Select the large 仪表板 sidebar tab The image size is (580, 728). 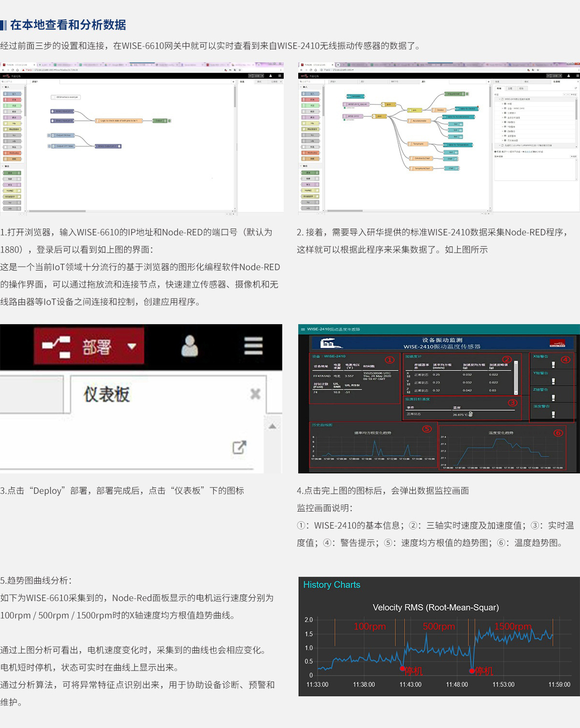coord(168,394)
